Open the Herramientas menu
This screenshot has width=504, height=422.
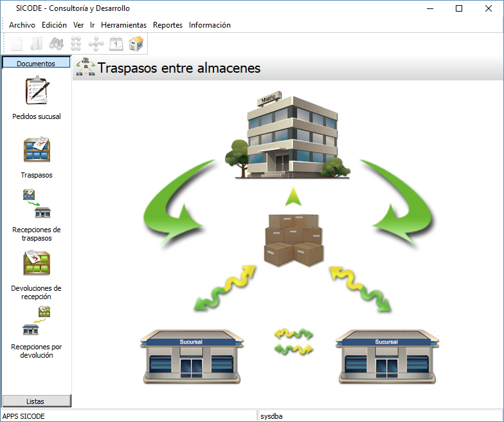pos(123,25)
